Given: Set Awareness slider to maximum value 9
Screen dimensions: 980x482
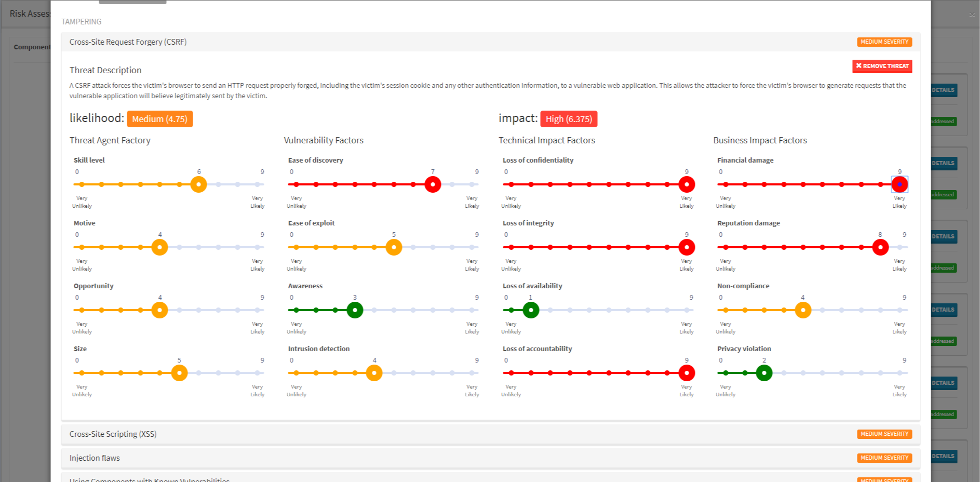Looking at the screenshot, I should (472, 310).
